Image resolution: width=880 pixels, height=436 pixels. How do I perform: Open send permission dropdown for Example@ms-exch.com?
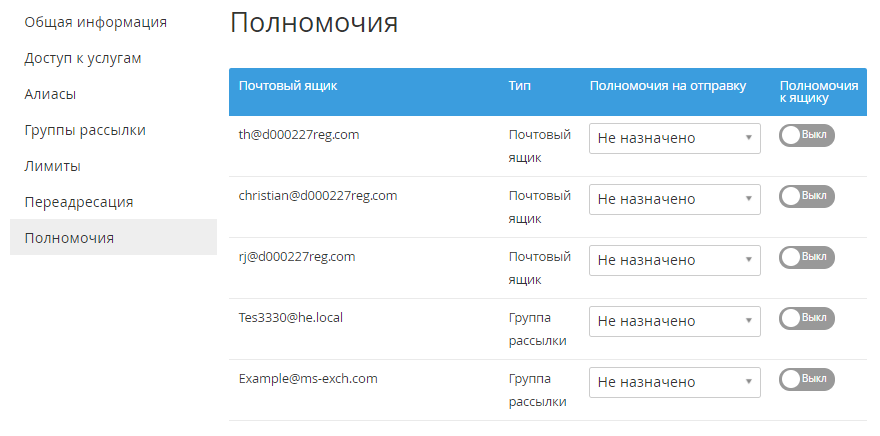(x=675, y=382)
